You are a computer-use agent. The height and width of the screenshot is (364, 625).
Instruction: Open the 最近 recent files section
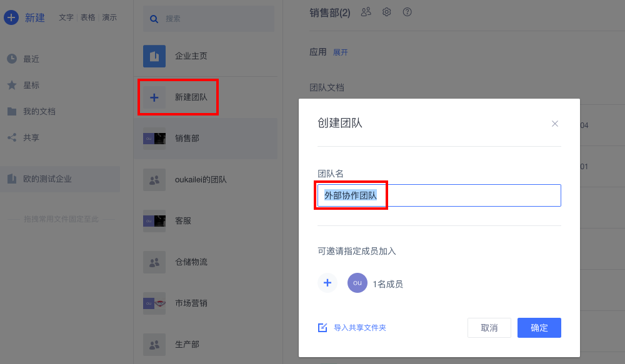coord(31,59)
